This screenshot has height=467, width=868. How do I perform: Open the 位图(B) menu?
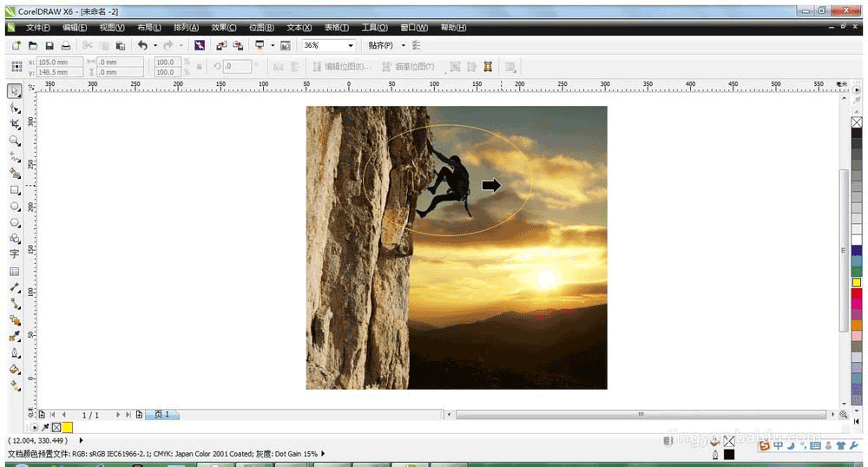[261, 27]
